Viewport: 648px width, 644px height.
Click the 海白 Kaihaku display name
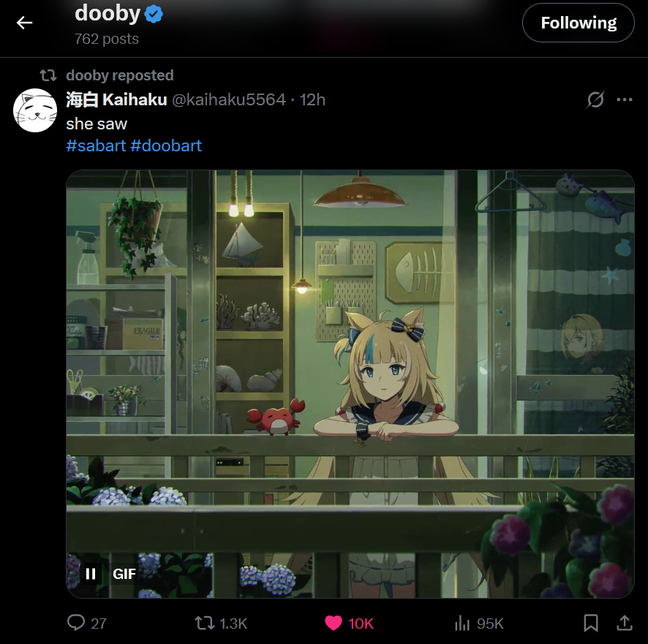click(116, 99)
